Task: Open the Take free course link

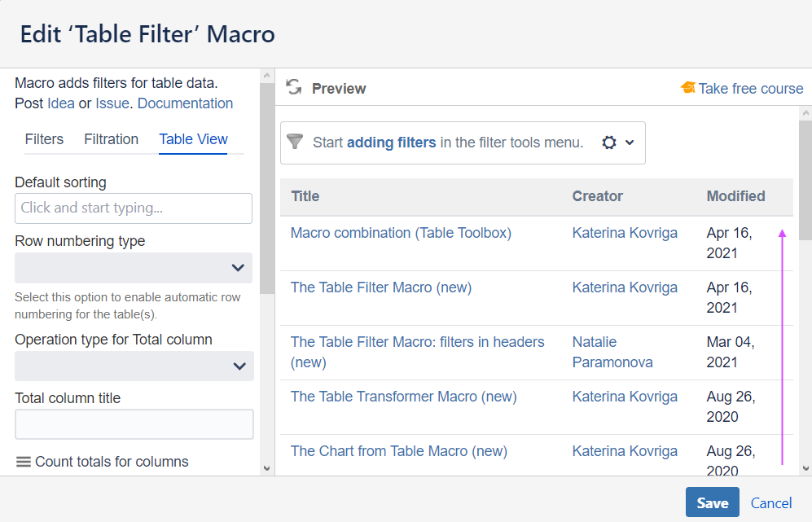Action: pyautogui.click(x=751, y=89)
